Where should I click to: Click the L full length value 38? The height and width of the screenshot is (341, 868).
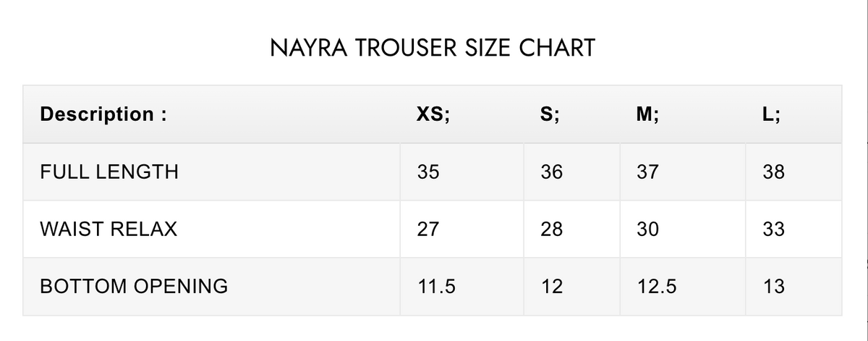tap(773, 172)
